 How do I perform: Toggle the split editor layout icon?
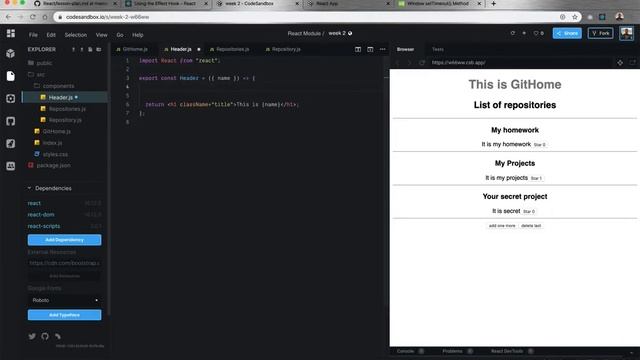pos(358,49)
